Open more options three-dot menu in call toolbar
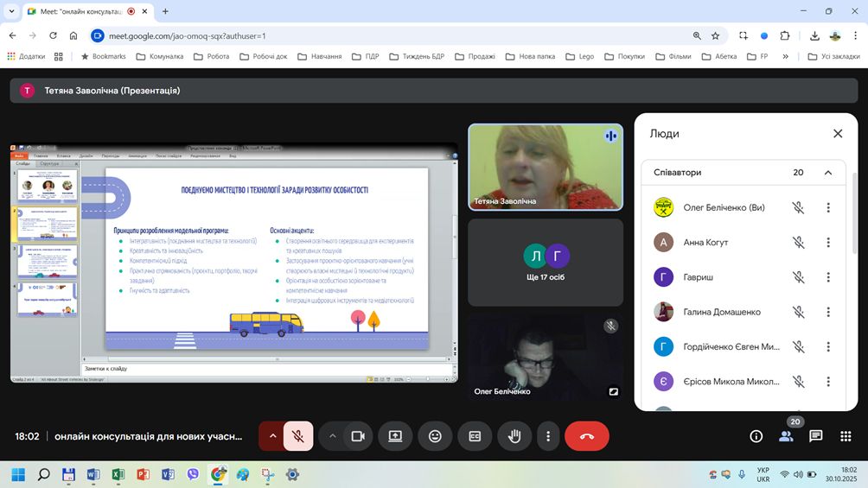This screenshot has height=488, width=868. (548, 436)
